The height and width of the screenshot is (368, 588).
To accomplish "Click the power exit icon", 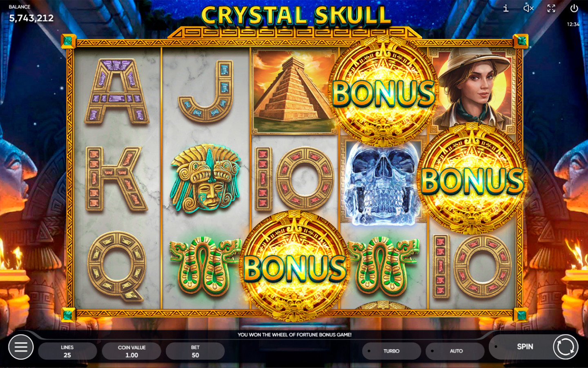I will coord(574,8).
